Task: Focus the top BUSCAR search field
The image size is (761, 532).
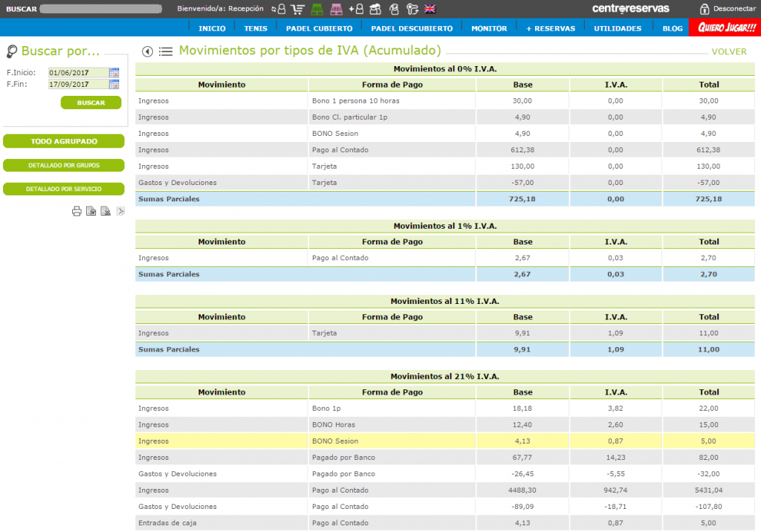Action: click(x=101, y=9)
